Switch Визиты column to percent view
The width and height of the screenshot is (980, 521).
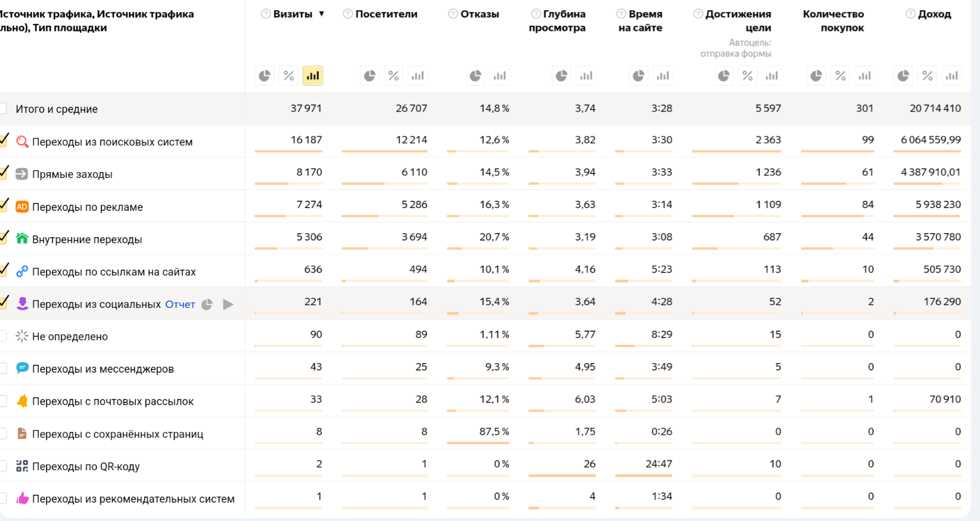pyautogui.click(x=289, y=76)
